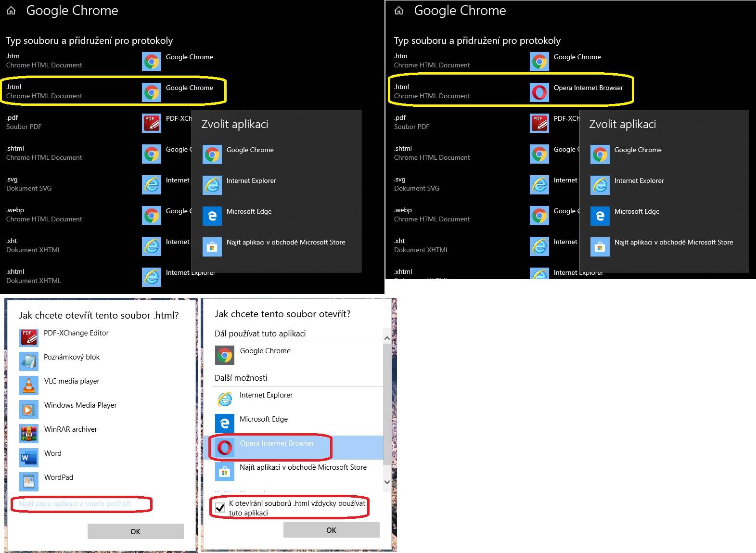Click Internet Explorer icon for .svg in right Settings panel

(x=539, y=185)
